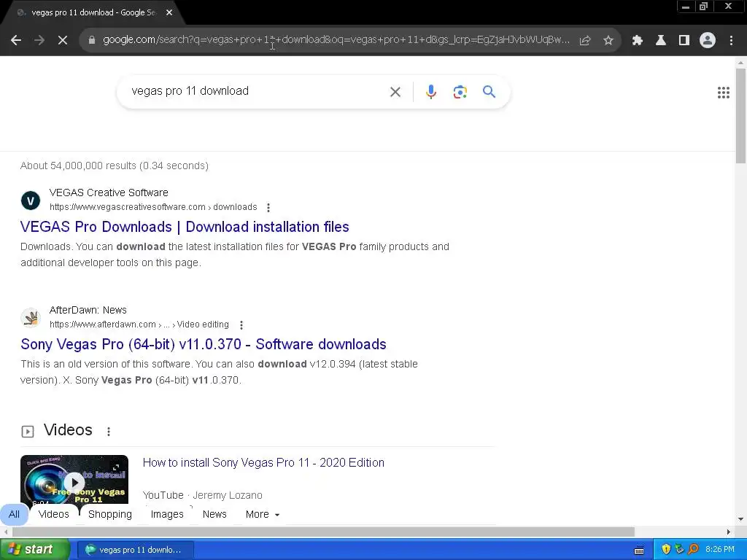
Task: Click the blue search magnifier button
Action: tap(489, 91)
